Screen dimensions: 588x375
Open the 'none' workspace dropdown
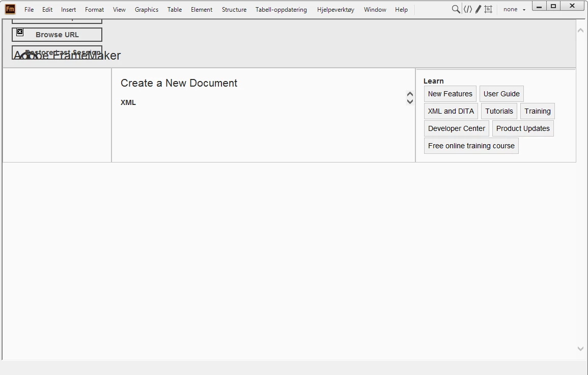tap(514, 9)
